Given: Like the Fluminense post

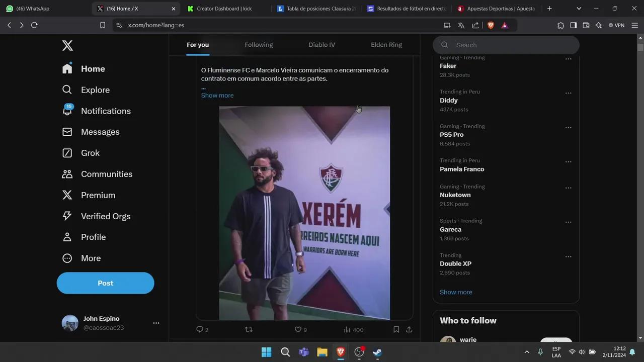Looking at the screenshot, I should pos(298,330).
